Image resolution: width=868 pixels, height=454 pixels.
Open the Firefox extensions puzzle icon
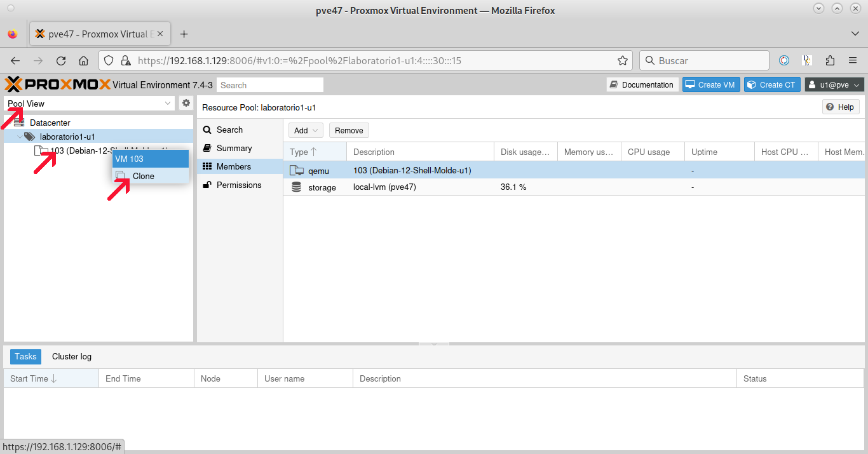[830, 61]
